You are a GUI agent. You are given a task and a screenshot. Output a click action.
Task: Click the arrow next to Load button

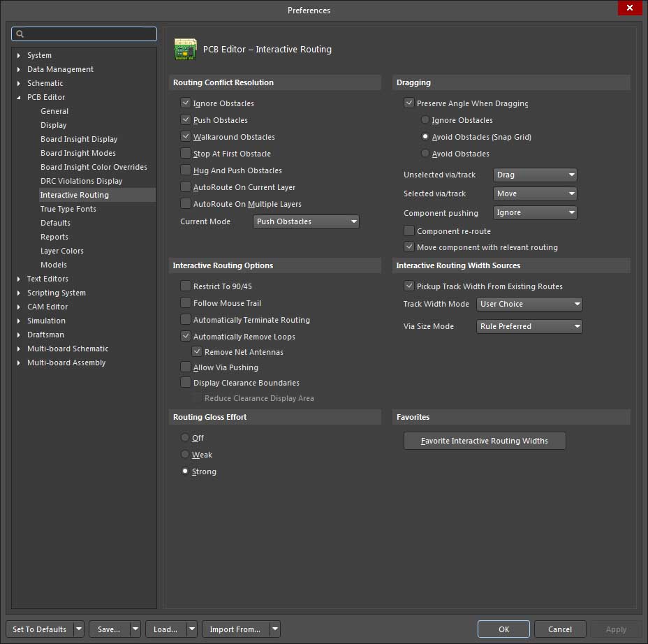[191, 629]
